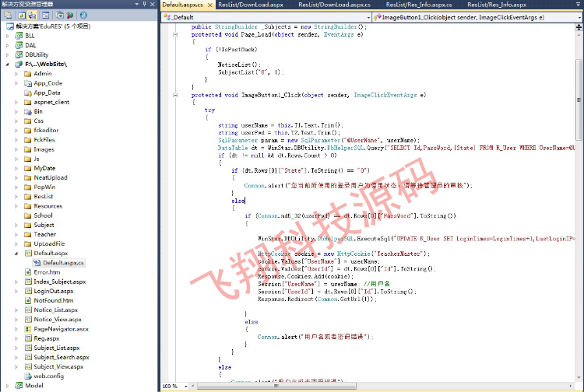Screen dimensions: 584x392
Task: Switch to the ResList/Res_Info.aspx.cs tab
Action: pyautogui.click(x=419, y=5)
